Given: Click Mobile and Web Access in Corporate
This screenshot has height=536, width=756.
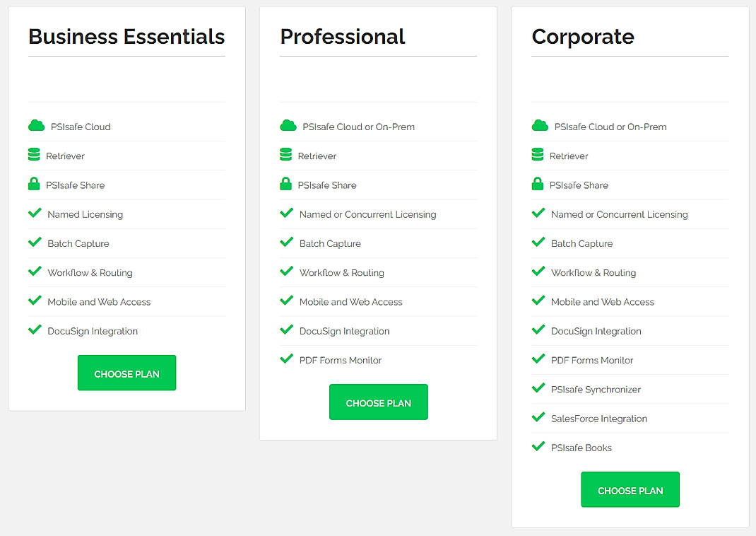Looking at the screenshot, I should (x=603, y=301).
